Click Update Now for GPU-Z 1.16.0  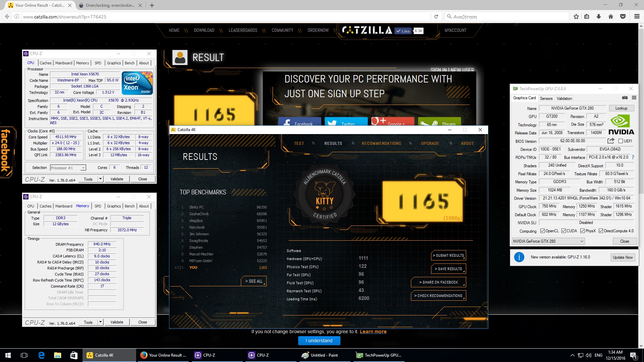[623, 257]
